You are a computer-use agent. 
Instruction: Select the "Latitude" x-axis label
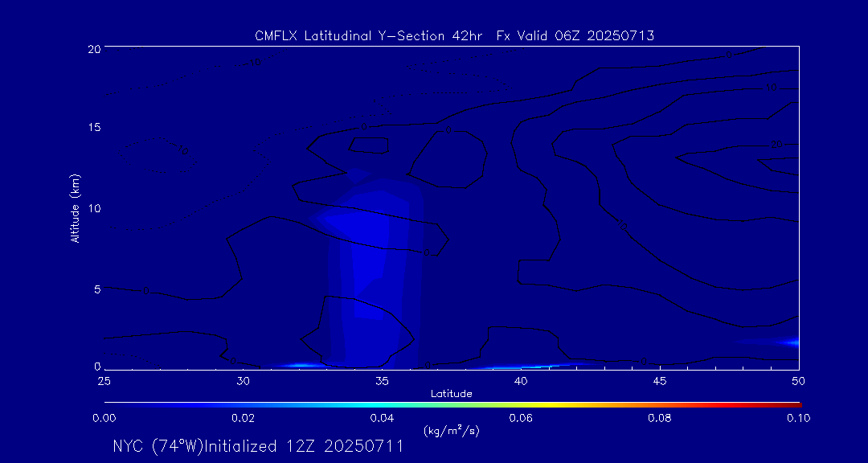coord(452,394)
